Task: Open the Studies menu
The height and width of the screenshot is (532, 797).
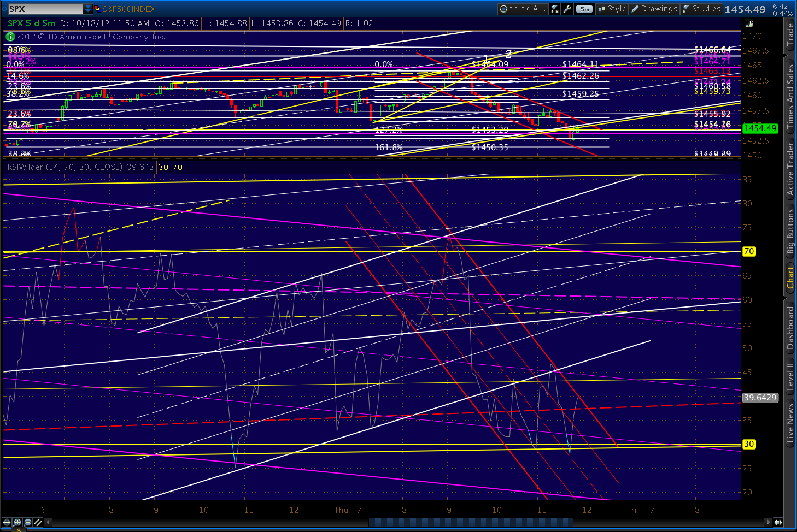Action: click(x=701, y=9)
